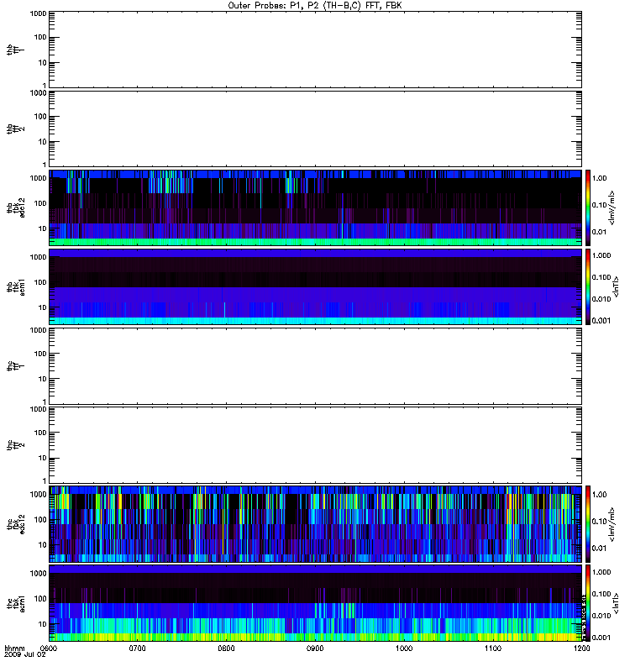630x672 pixels.
Task: Click the '1.00' value on thc edc12 color bar
Action: (600, 495)
